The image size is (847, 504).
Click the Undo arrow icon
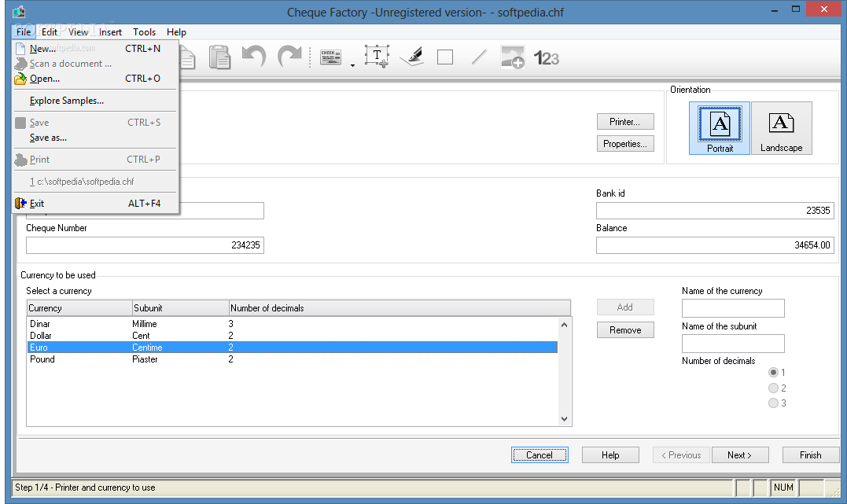tap(254, 56)
